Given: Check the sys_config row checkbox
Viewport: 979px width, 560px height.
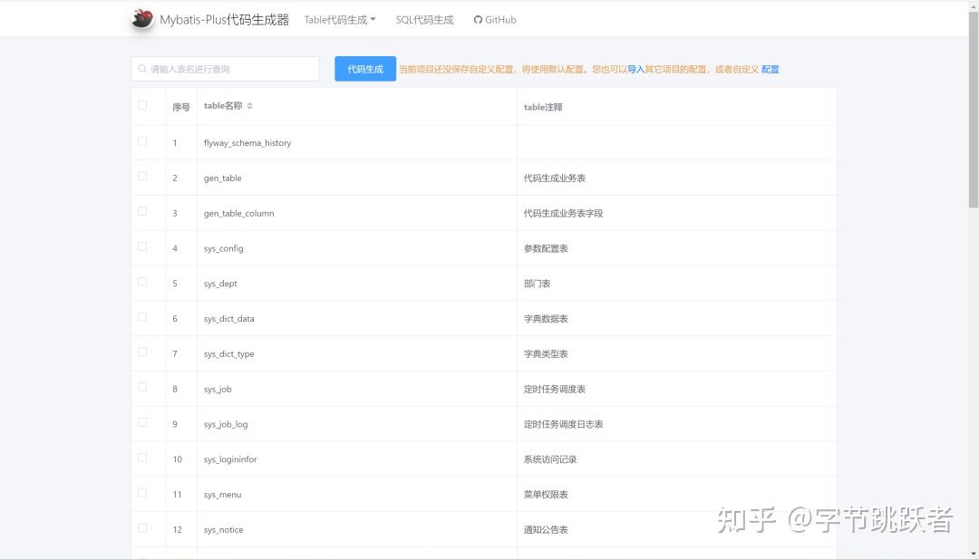Looking at the screenshot, I should click(x=141, y=246).
